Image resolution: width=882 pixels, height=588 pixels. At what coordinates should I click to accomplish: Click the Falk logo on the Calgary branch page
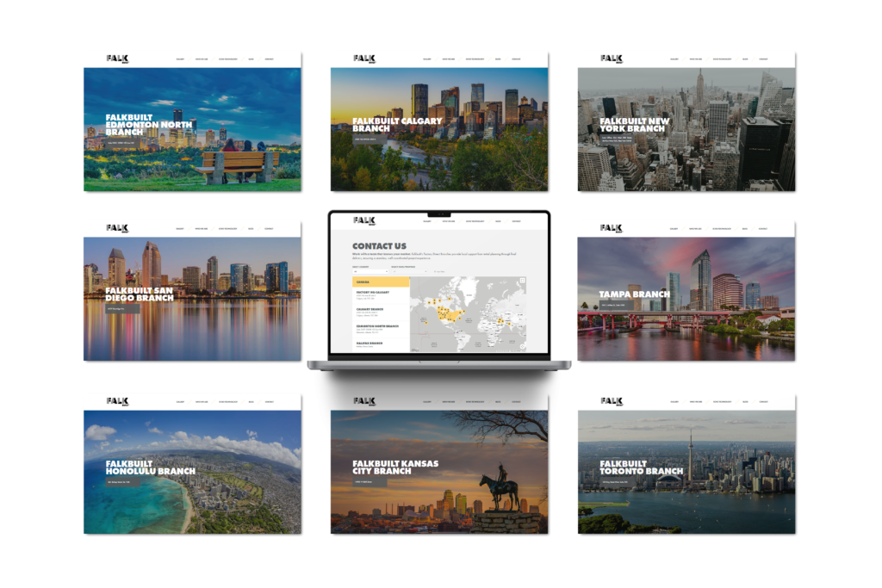pyautogui.click(x=364, y=59)
